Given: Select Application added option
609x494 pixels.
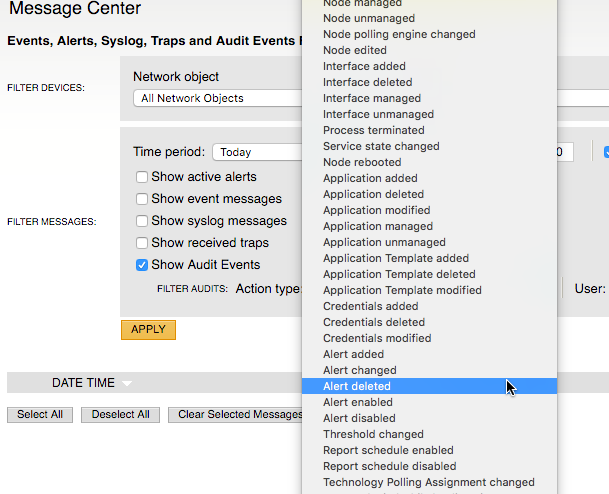Looking at the screenshot, I should (429, 178).
